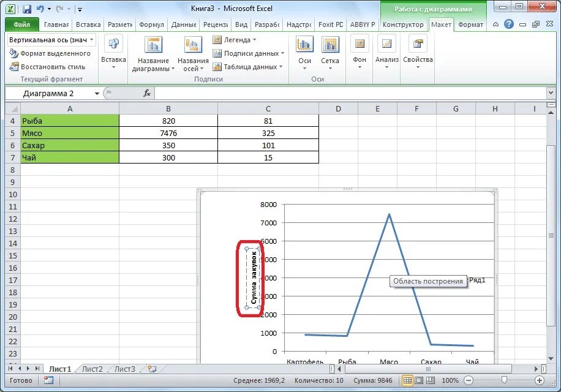Click the Сумма: 9846 status bar entry
The image size is (561, 392).
tap(373, 380)
